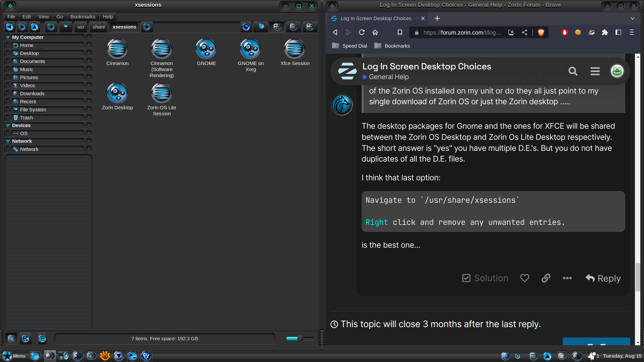This screenshot has width=644, height=362.
Task: Collapse the Network section
Action: pos(8,141)
